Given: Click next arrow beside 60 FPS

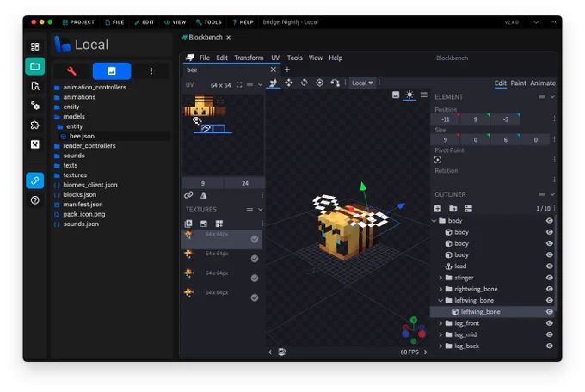Looking at the screenshot, I should click(426, 352).
